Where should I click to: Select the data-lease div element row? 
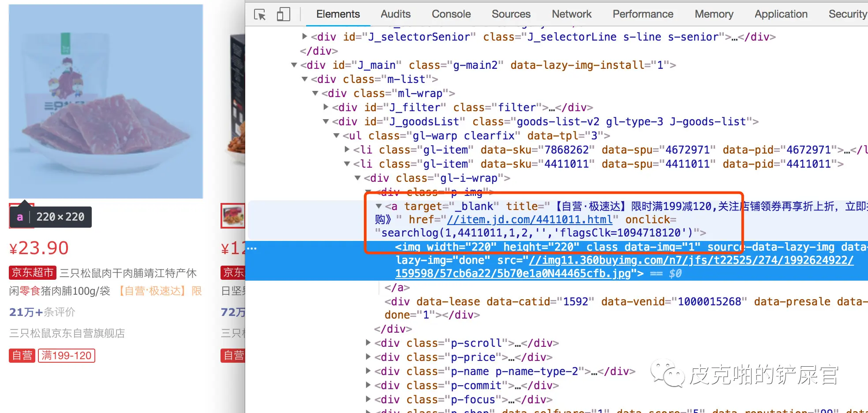point(626,308)
